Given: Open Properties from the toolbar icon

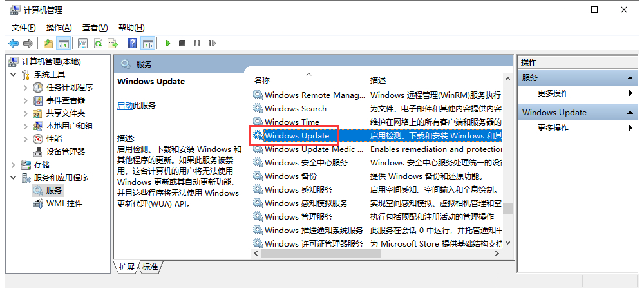Looking at the screenshot, I should click(83, 43).
